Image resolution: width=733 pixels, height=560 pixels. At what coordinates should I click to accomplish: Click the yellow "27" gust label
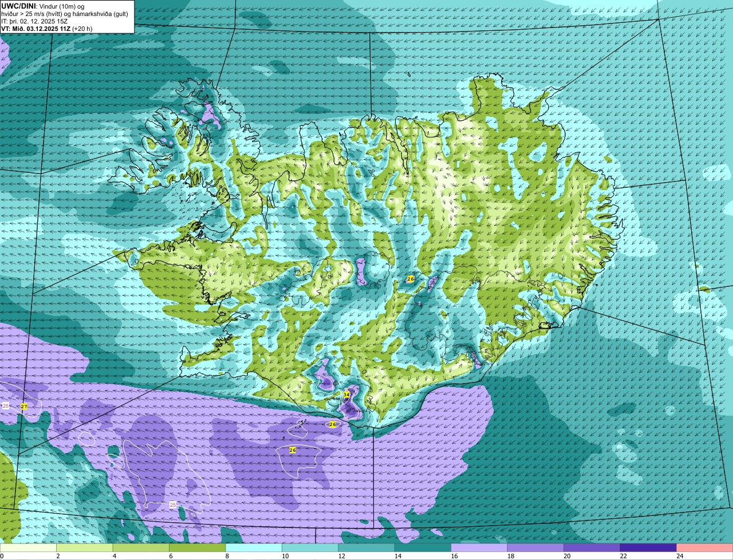(23, 407)
